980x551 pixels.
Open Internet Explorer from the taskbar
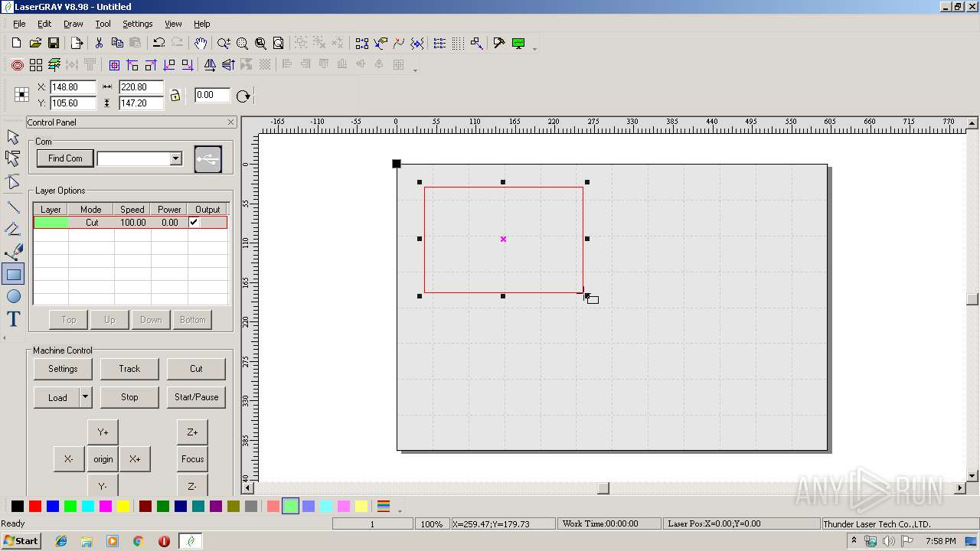(61, 541)
